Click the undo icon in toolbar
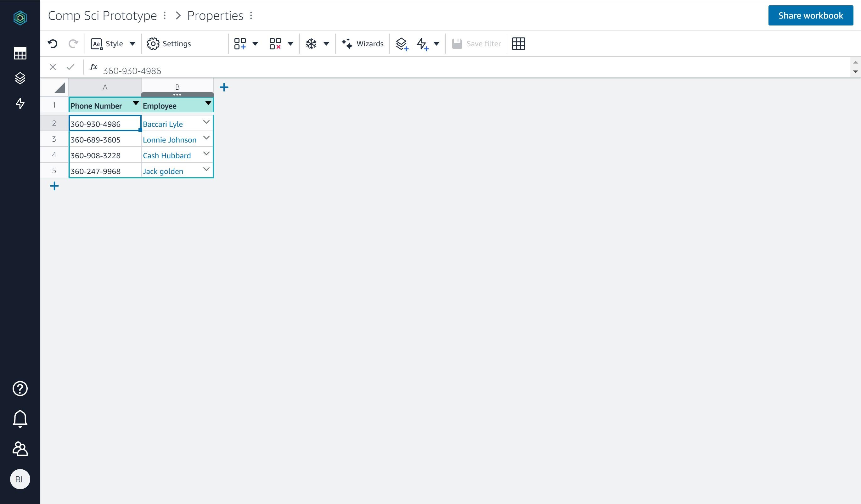 tap(53, 43)
